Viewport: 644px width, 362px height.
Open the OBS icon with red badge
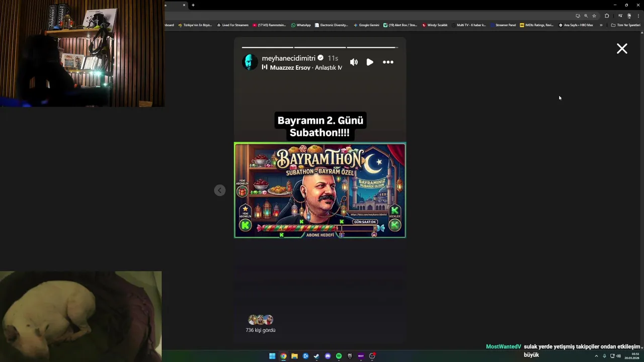tap(372, 356)
